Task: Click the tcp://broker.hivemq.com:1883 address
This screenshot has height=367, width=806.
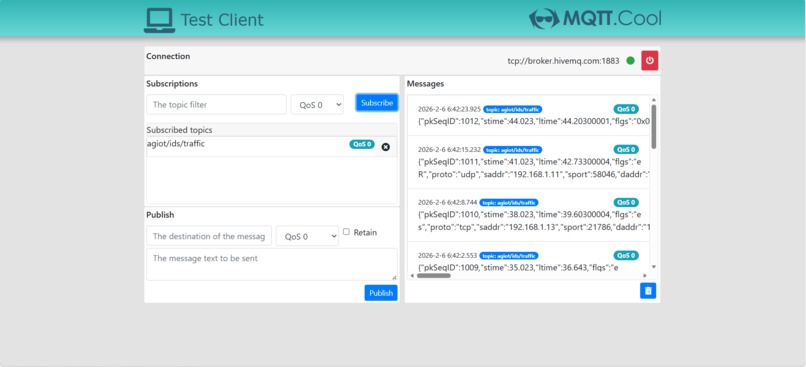Action: tap(563, 61)
